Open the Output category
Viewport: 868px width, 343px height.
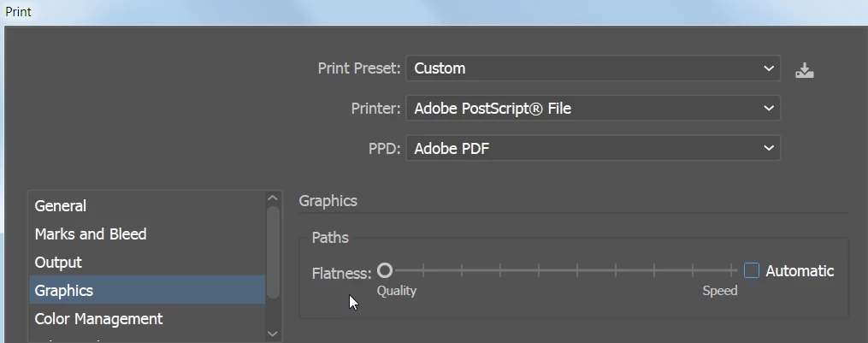58,263
